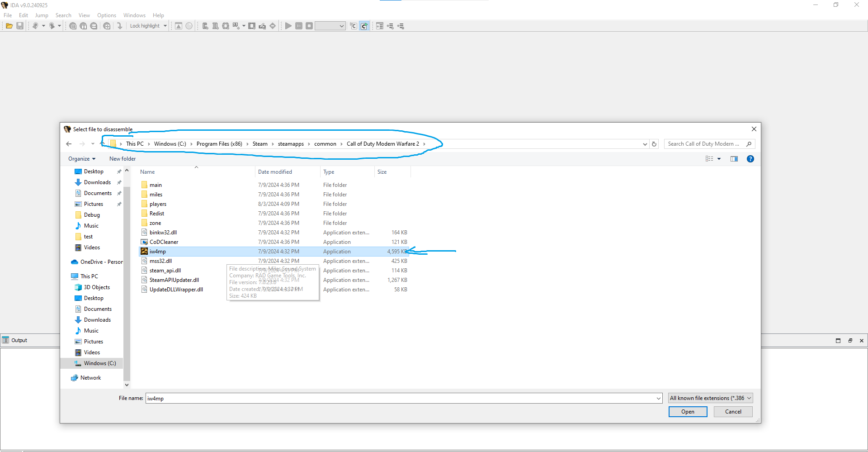This screenshot has height=452, width=868.
Task: Click the Output panel float button
Action: coord(850,340)
